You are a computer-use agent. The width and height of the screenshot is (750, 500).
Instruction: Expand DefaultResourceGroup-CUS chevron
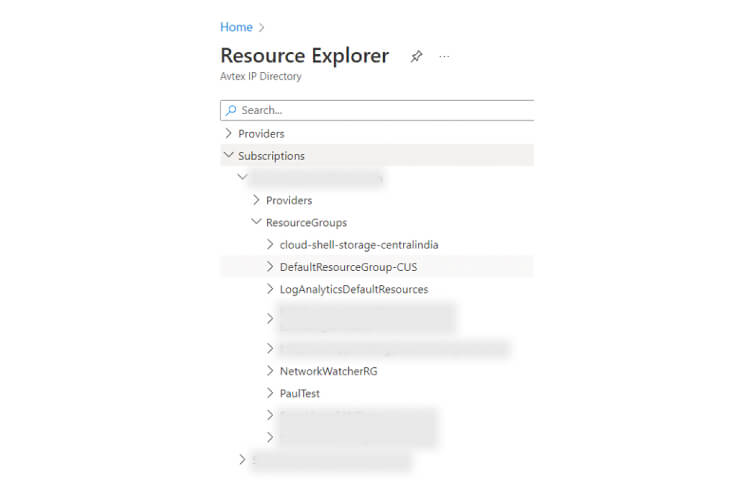point(270,267)
